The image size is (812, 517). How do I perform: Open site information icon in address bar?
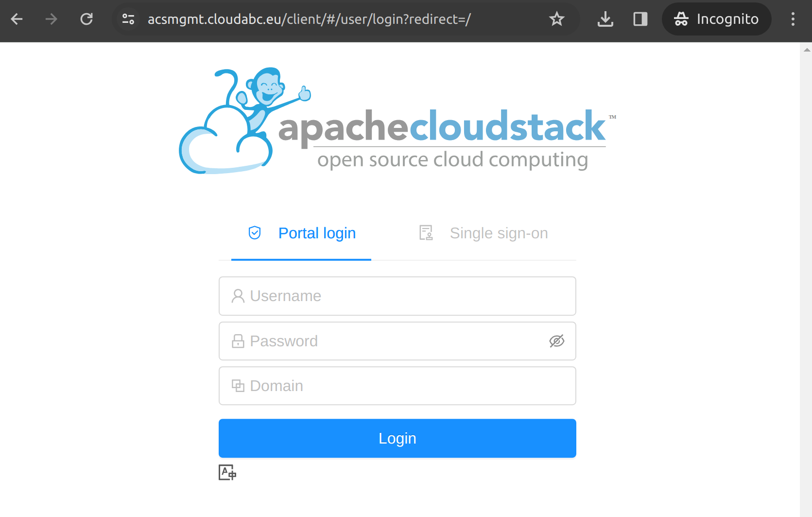tap(128, 19)
